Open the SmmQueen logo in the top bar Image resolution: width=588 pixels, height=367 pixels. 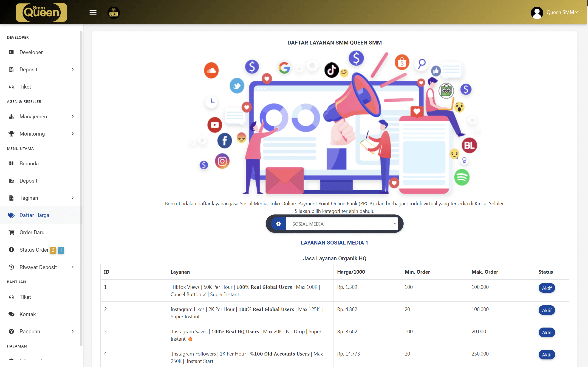coord(41,12)
